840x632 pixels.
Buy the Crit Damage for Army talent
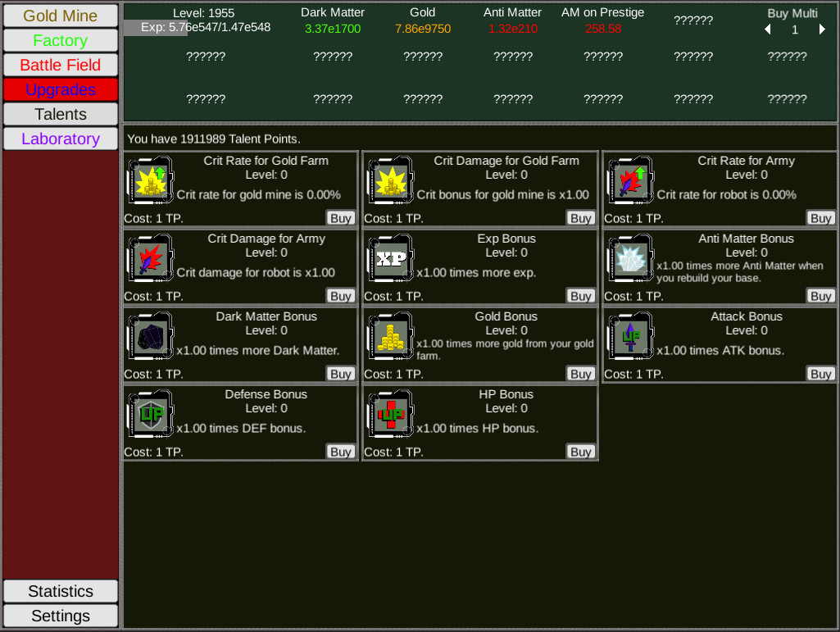340,296
